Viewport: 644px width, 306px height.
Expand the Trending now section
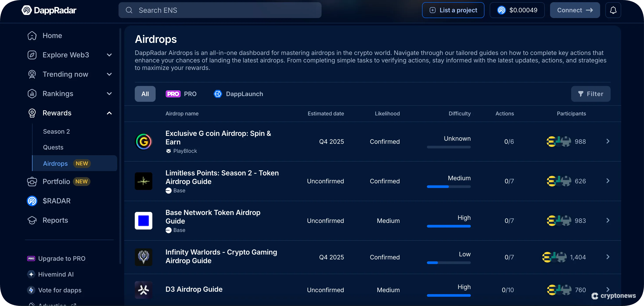[109, 74]
